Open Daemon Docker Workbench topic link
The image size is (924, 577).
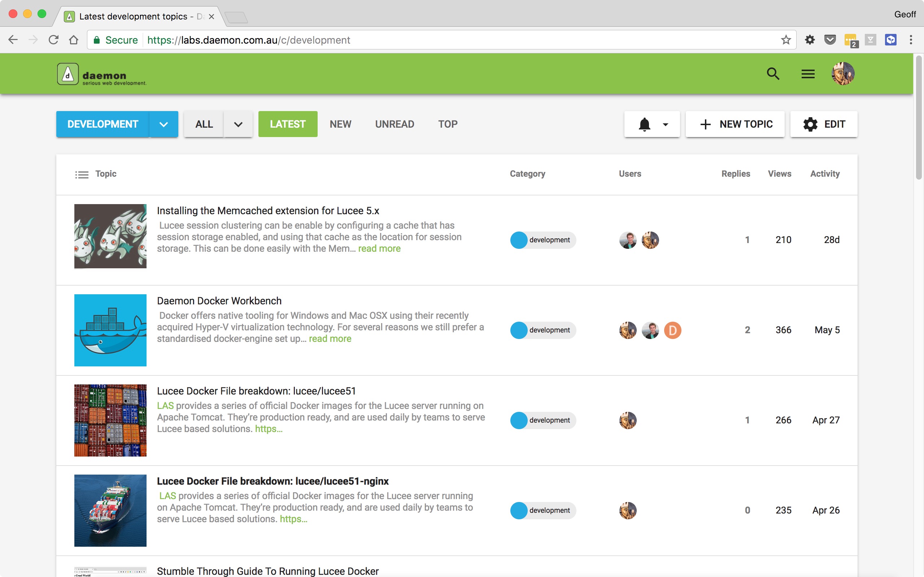[219, 301]
